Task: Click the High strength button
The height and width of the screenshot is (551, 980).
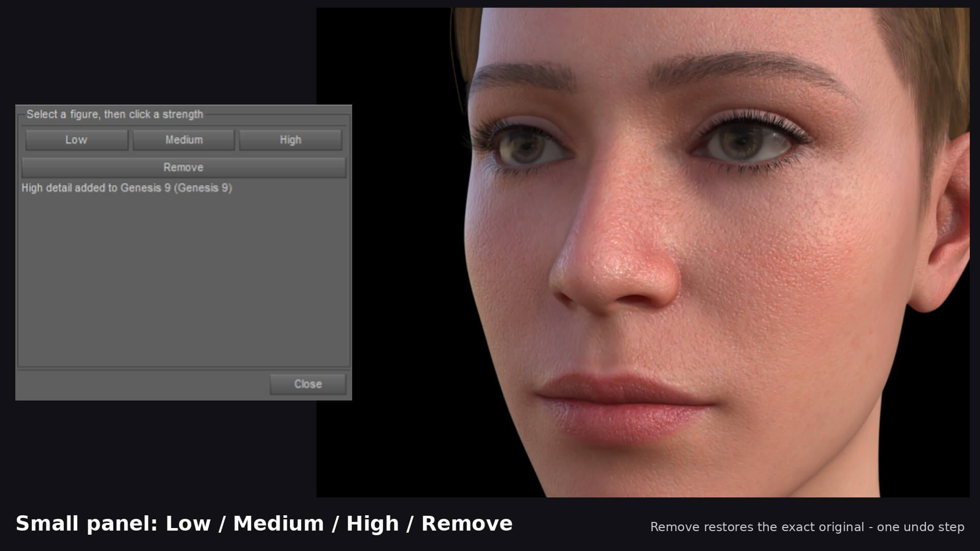Action: [290, 140]
